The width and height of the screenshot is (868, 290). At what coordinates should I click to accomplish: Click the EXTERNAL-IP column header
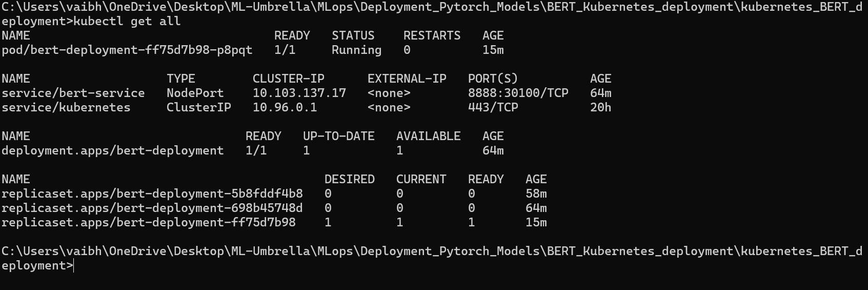[x=407, y=79]
